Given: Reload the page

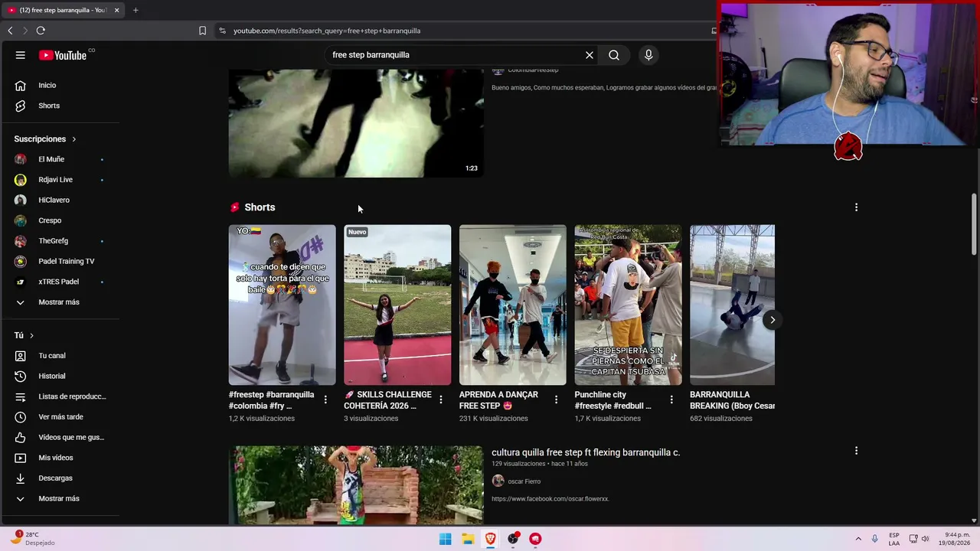Looking at the screenshot, I should tap(41, 31).
